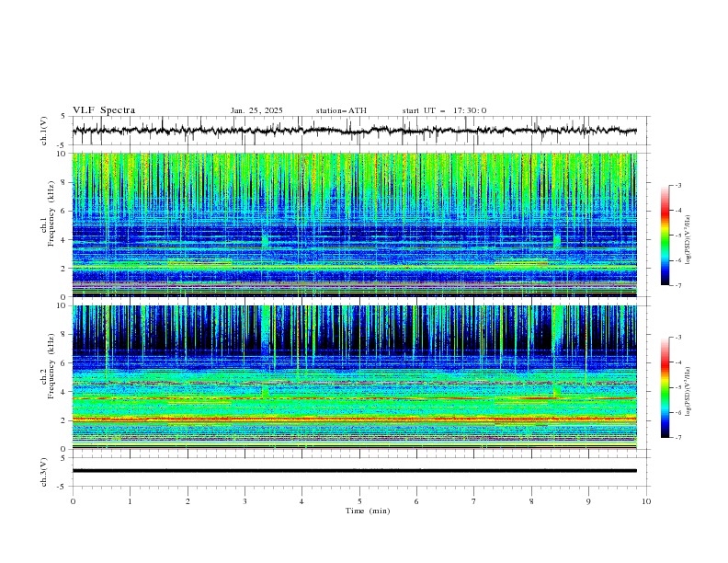This screenshot has width=728, height=563.
Task: Click the upper color scale bar
Action: tap(665, 236)
